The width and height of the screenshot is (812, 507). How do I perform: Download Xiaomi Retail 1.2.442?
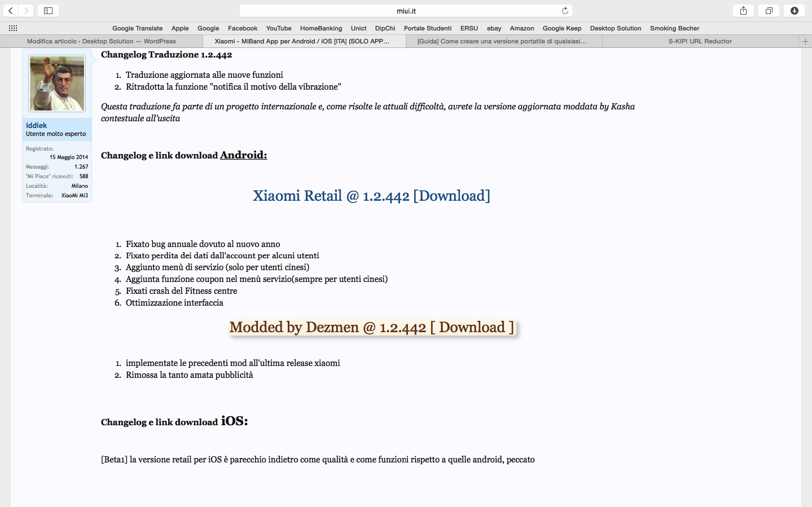click(371, 196)
